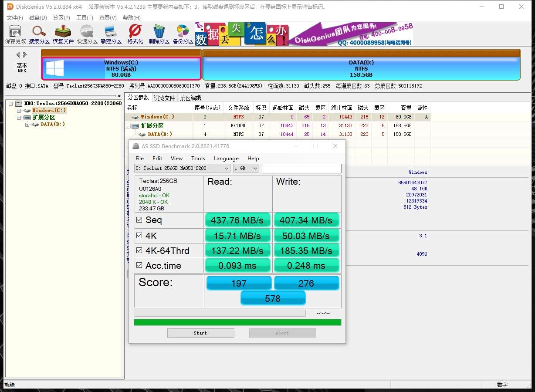This screenshot has height=392, width=535.
Task: Click the Delete Partition (删除分区) trash icon
Action: (x=159, y=34)
